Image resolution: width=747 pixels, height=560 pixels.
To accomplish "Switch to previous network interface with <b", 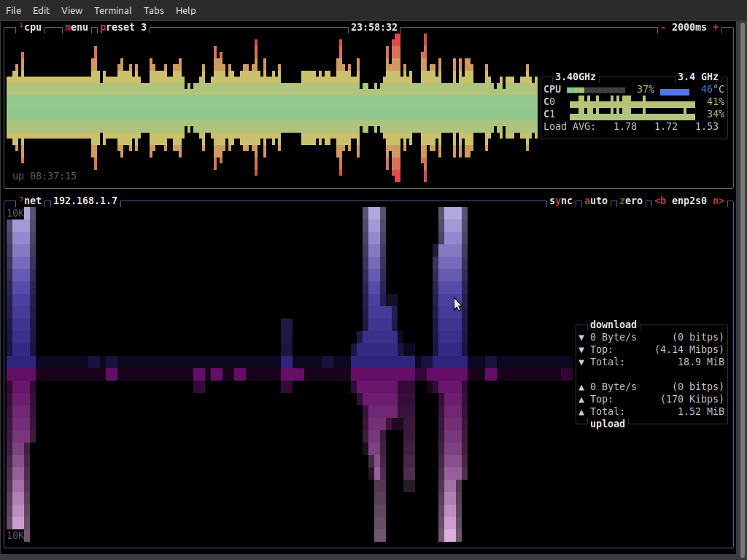I will [660, 201].
